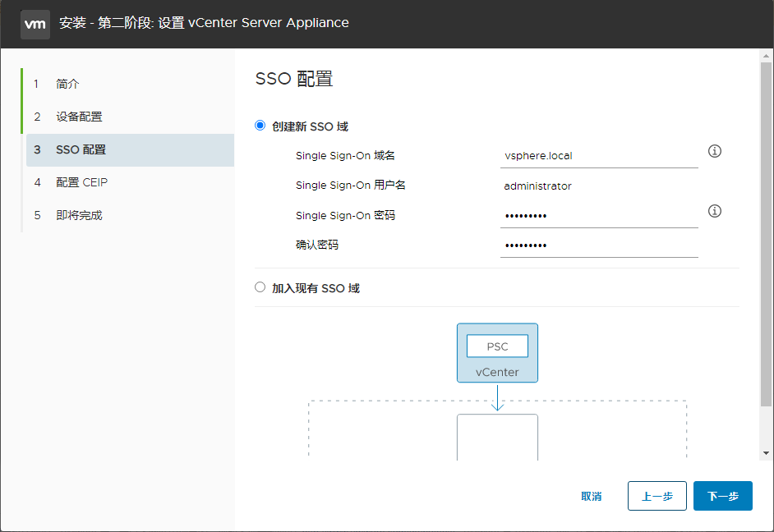Click the VMware vm logo icon
774x532 pixels.
coord(35,24)
